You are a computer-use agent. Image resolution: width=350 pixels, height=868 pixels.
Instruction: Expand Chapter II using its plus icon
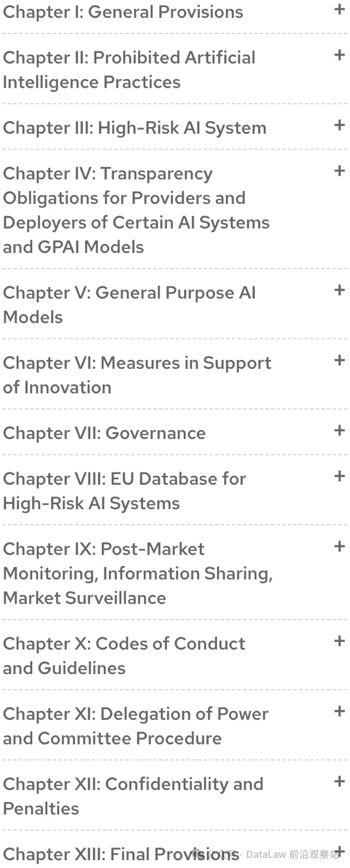tap(339, 55)
